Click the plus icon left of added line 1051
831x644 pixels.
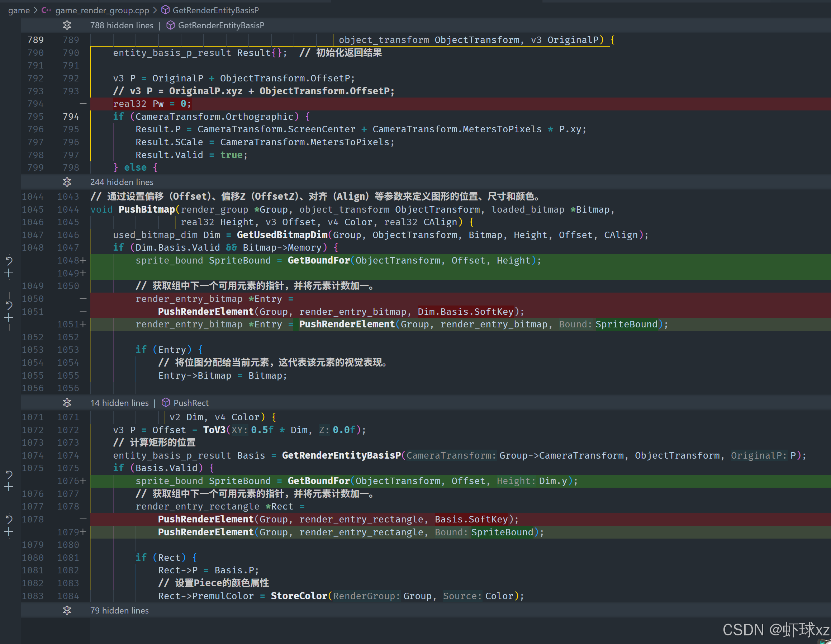(x=9, y=318)
